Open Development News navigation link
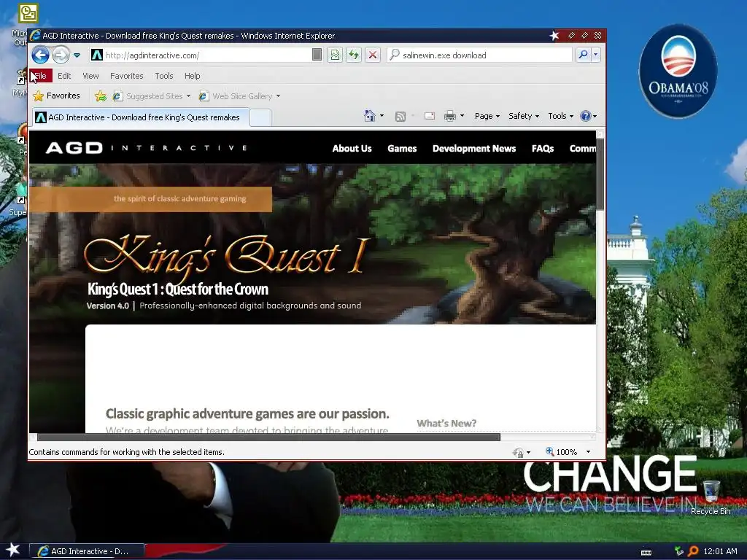The height and width of the screenshot is (560, 747). [x=474, y=149]
